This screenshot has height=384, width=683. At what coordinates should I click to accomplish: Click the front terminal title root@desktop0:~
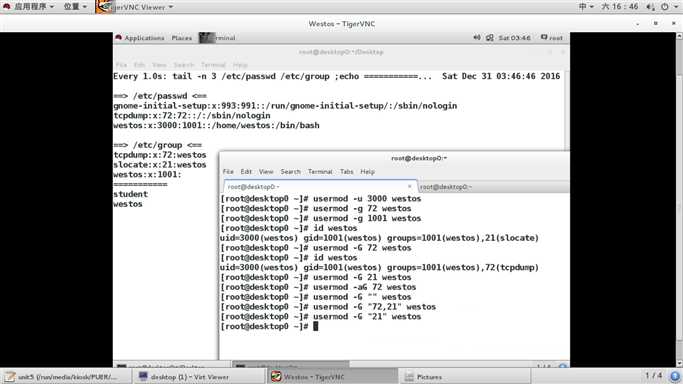tap(419, 158)
